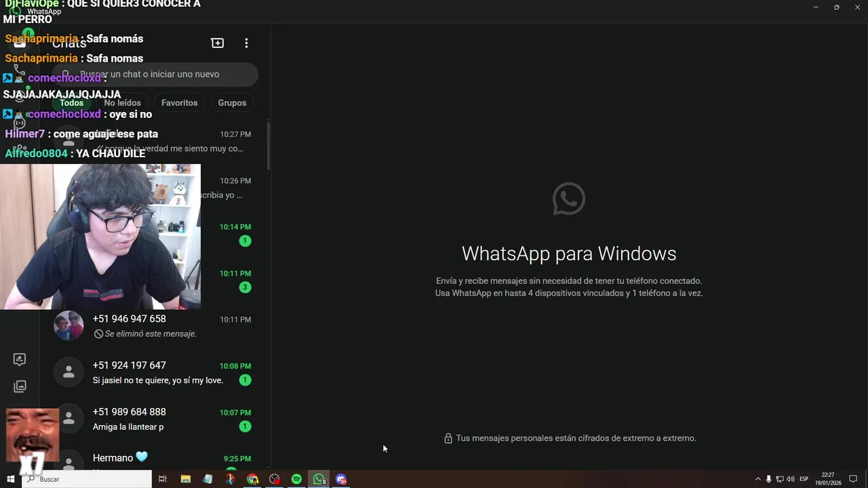868x488 pixels.
Task: Open the volume control tray icon
Action: 791,479
